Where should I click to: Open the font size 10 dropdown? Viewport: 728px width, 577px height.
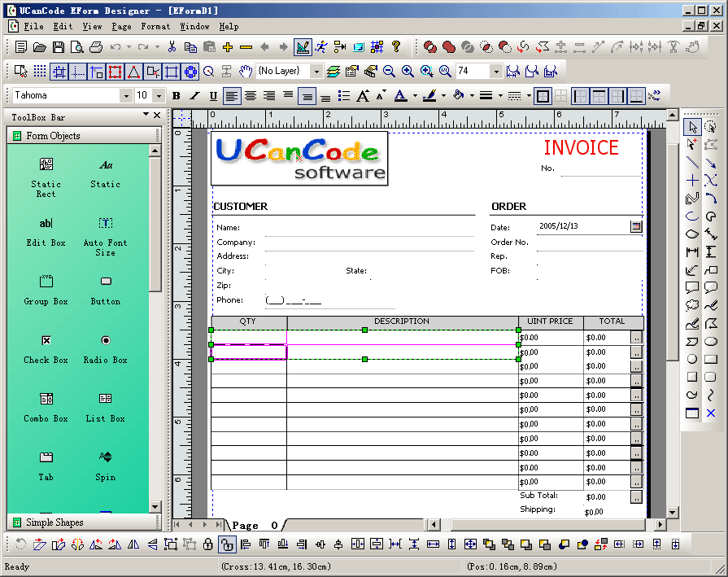click(x=159, y=96)
